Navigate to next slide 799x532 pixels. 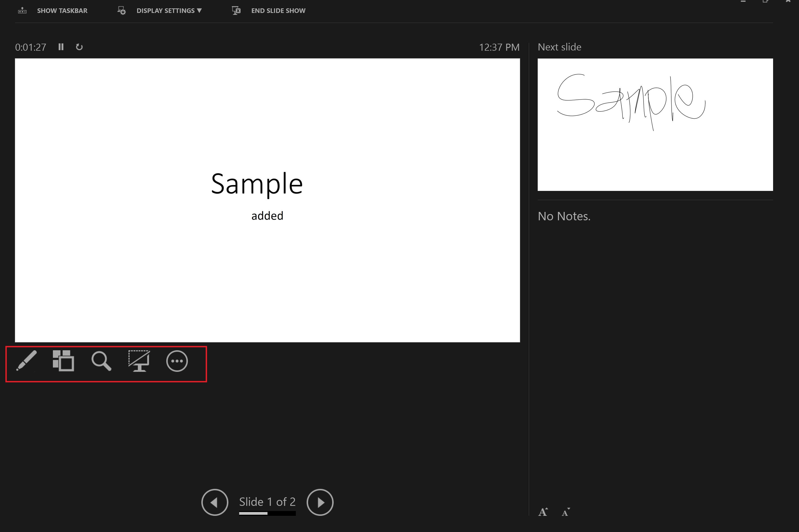(320, 502)
